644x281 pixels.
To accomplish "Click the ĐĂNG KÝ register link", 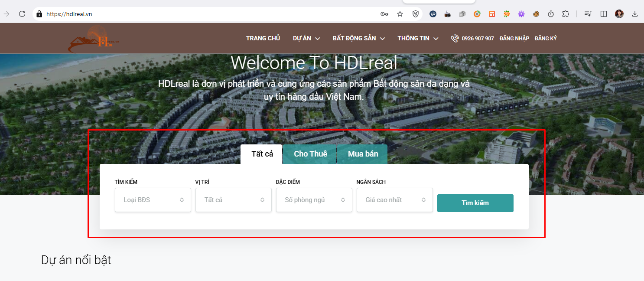I will tap(546, 38).
